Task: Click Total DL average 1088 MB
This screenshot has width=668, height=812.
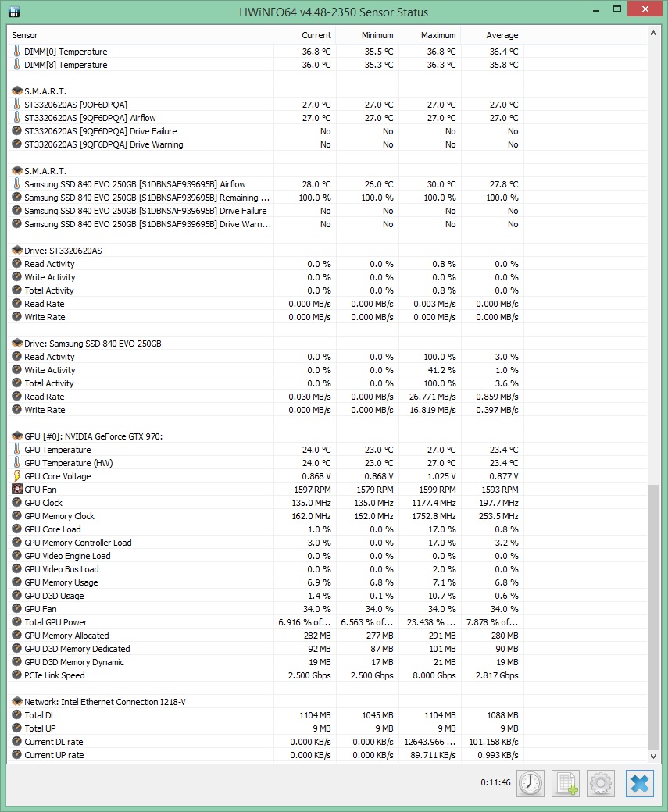Action: (502, 715)
